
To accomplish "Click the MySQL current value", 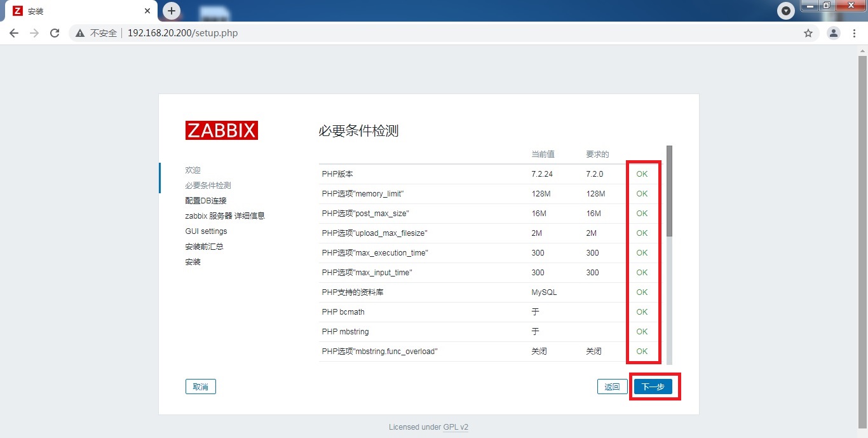I will pyautogui.click(x=544, y=292).
